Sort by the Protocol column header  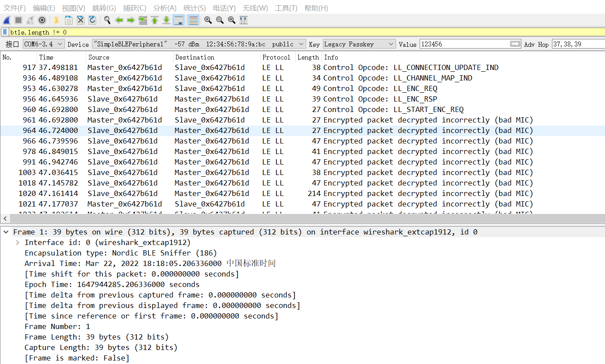(x=278, y=57)
